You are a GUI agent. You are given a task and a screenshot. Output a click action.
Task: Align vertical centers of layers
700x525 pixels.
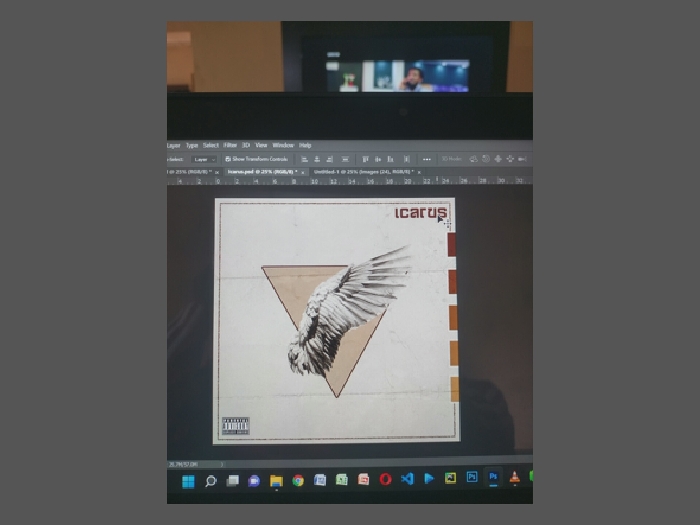378,159
